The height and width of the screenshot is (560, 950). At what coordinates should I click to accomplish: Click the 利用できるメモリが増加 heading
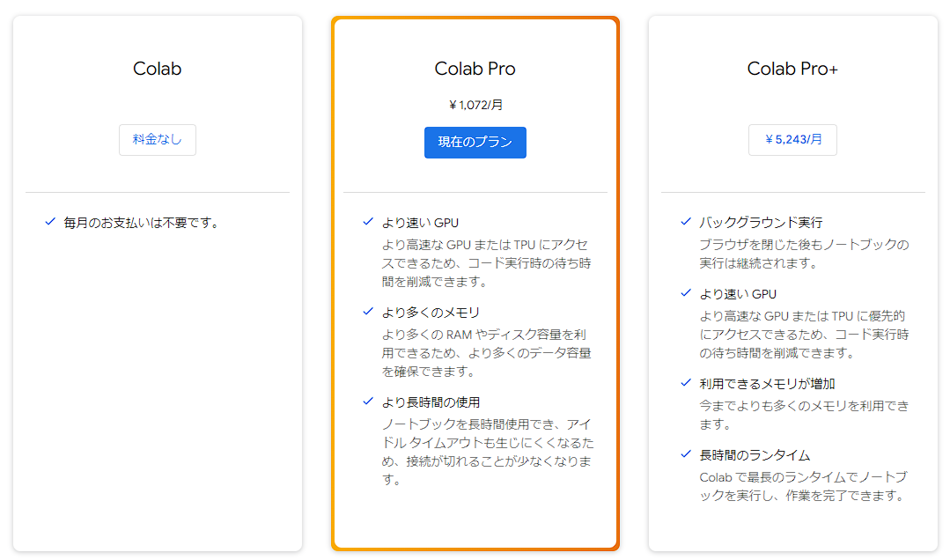tap(767, 384)
